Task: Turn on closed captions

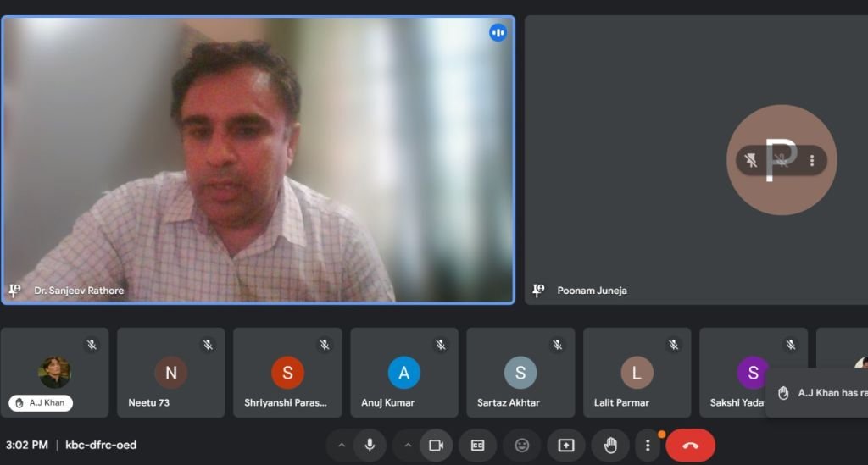Action: pos(478,446)
